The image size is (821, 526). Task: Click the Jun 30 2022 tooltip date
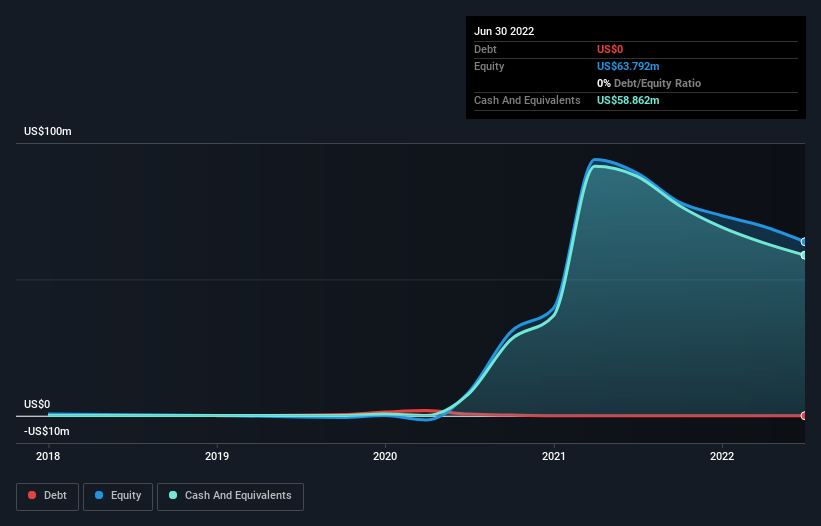pos(504,31)
